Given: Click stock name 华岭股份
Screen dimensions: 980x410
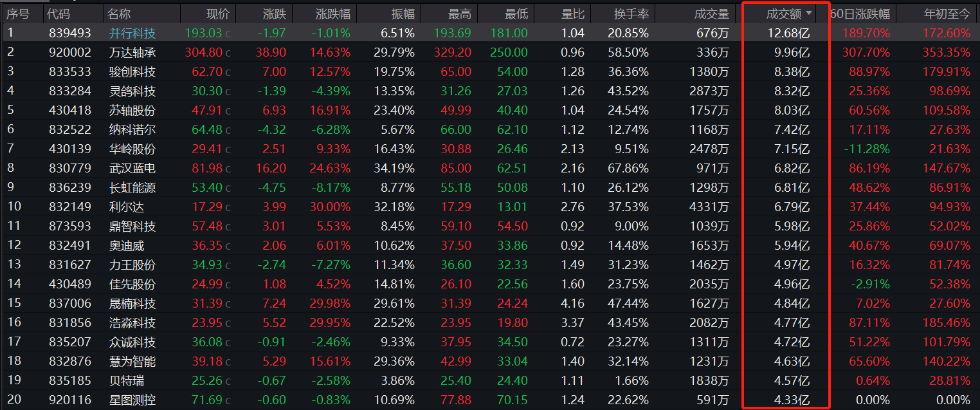Looking at the screenshot, I should pyautogui.click(x=132, y=149).
